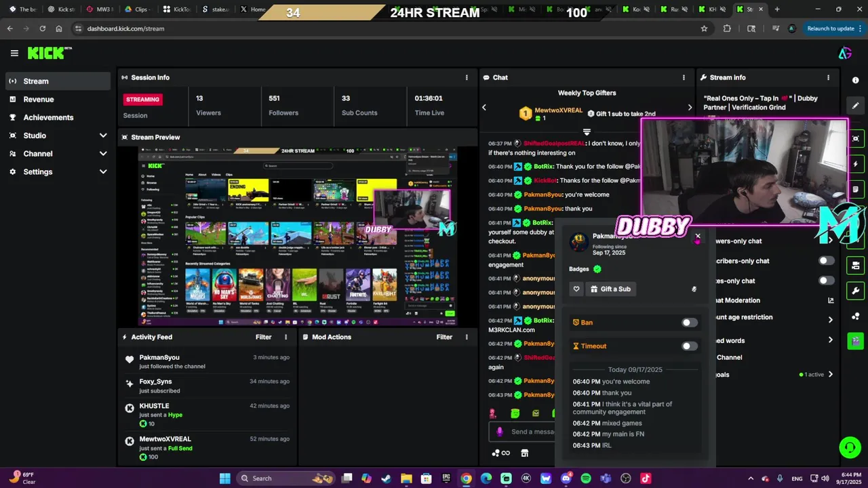Open browser extensions puzzle icon
Viewport: 868px width, 488px height.
click(727, 28)
